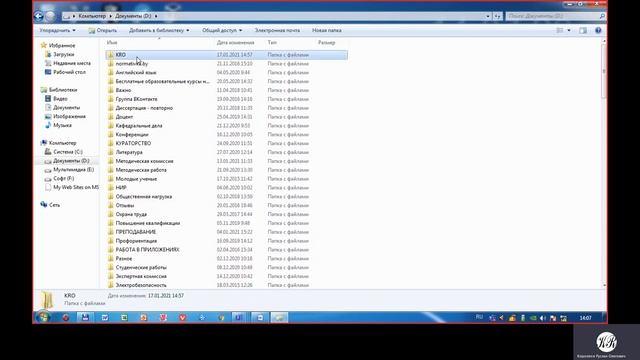Image resolution: width=640 pixels, height=360 pixels.
Task: Expand the arrow after Компьютер in breadcrumb
Action: (x=110, y=16)
